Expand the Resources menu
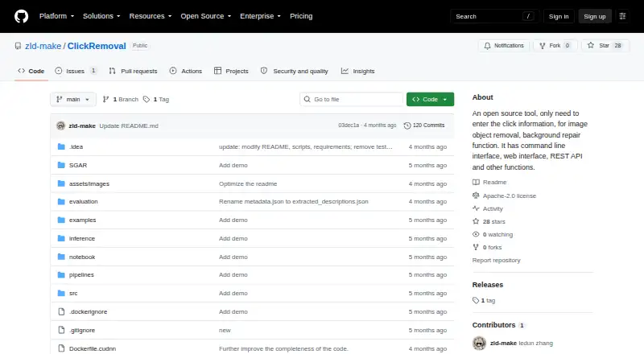644x354 pixels. pyautogui.click(x=151, y=16)
